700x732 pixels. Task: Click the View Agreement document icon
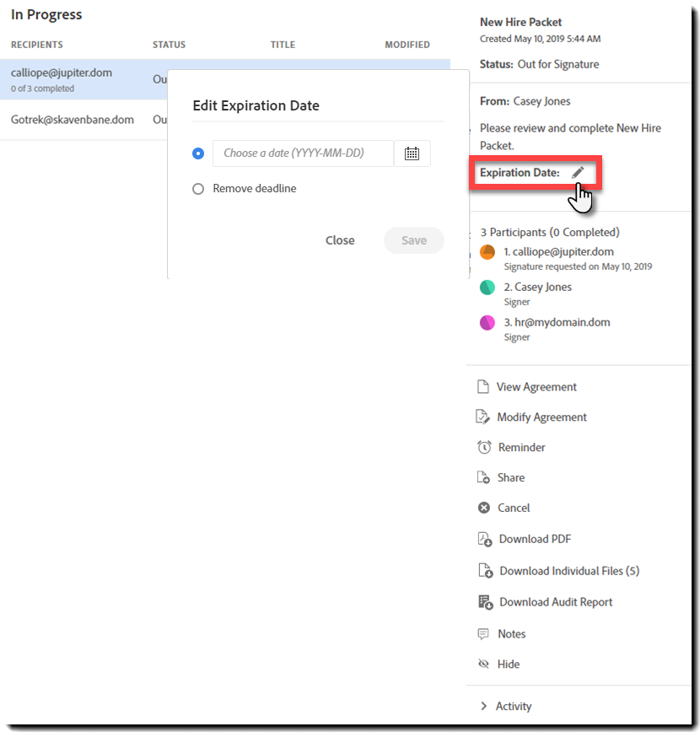tap(483, 387)
